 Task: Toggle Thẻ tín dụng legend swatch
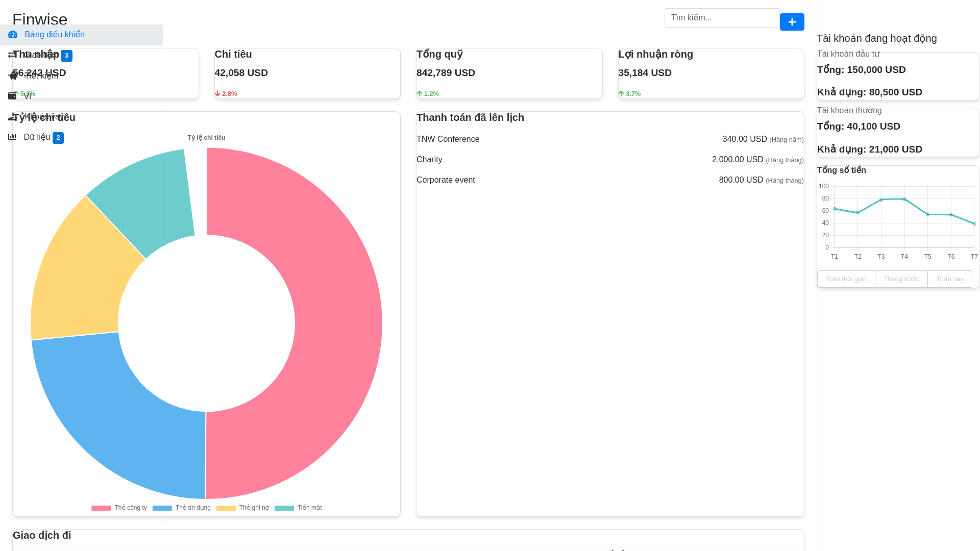[x=162, y=508]
